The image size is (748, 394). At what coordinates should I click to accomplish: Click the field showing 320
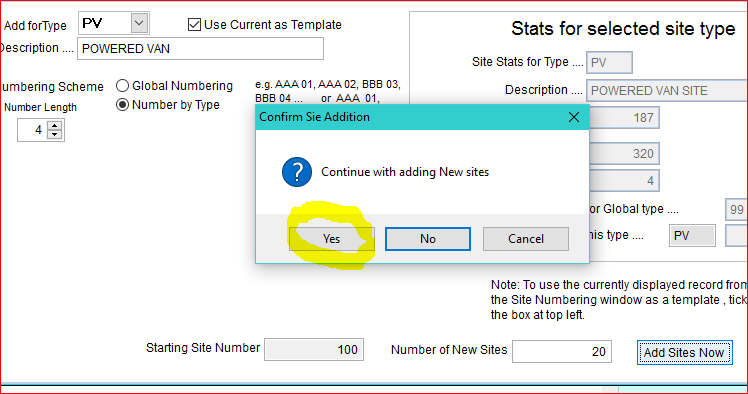coord(624,154)
